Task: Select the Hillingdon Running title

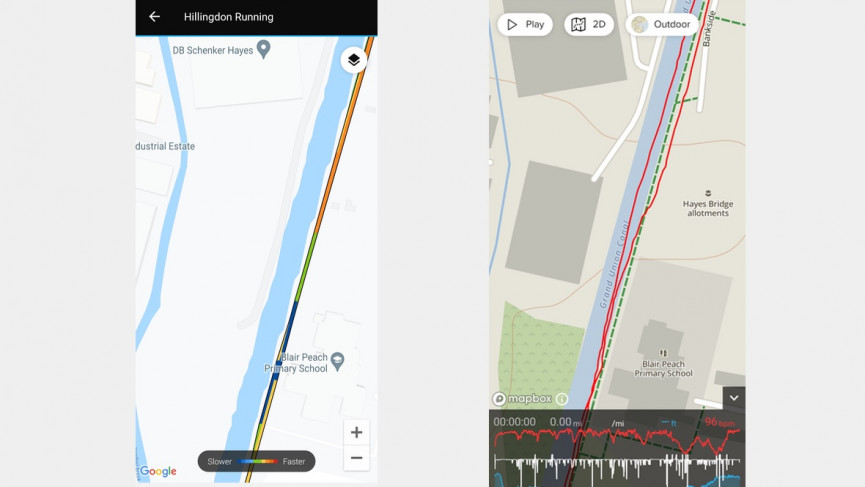Action: point(228,17)
